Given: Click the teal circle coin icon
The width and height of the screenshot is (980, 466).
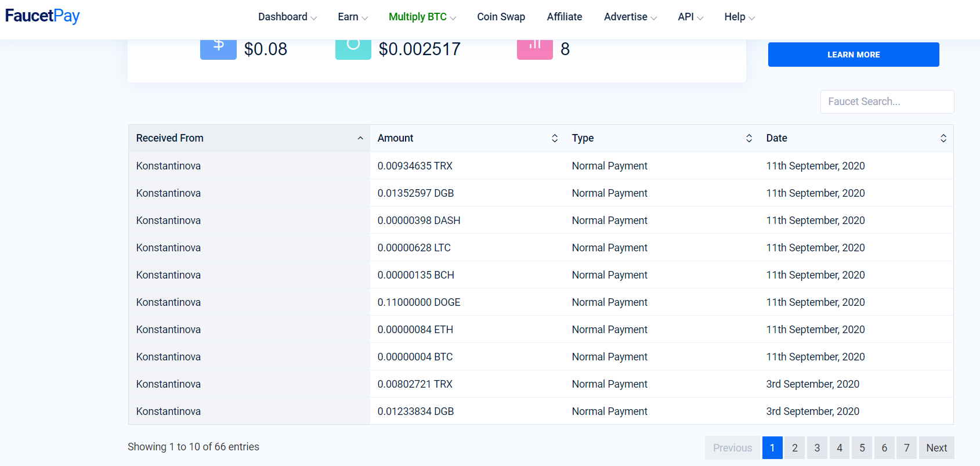Looking at the screenshot, I should pyautogui.click(x=353, y=49).
